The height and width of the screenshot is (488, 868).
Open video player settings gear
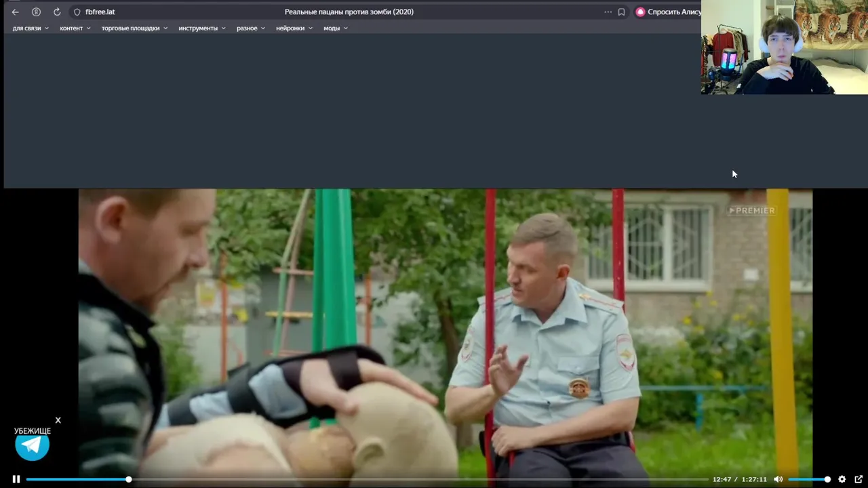point(842,479)
